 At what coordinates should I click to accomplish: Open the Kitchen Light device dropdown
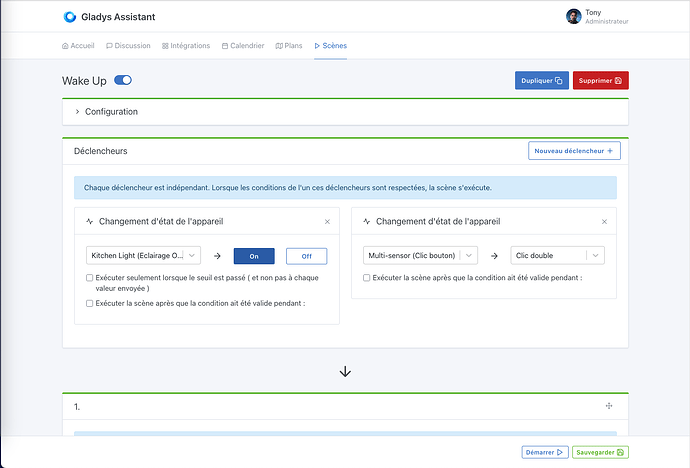(x=144, y=255)
